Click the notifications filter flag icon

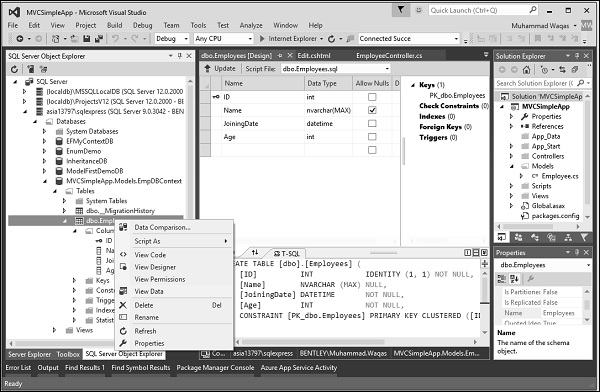pos(401,10)
